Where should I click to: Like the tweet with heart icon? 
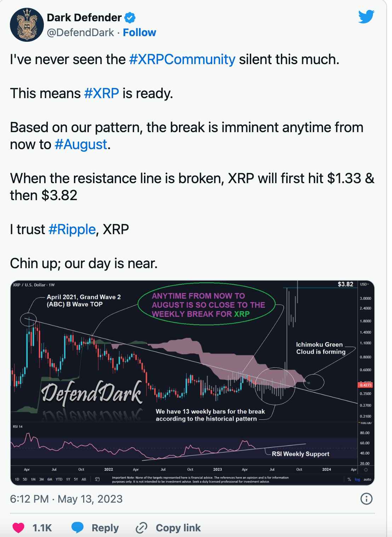pos(18,528)
